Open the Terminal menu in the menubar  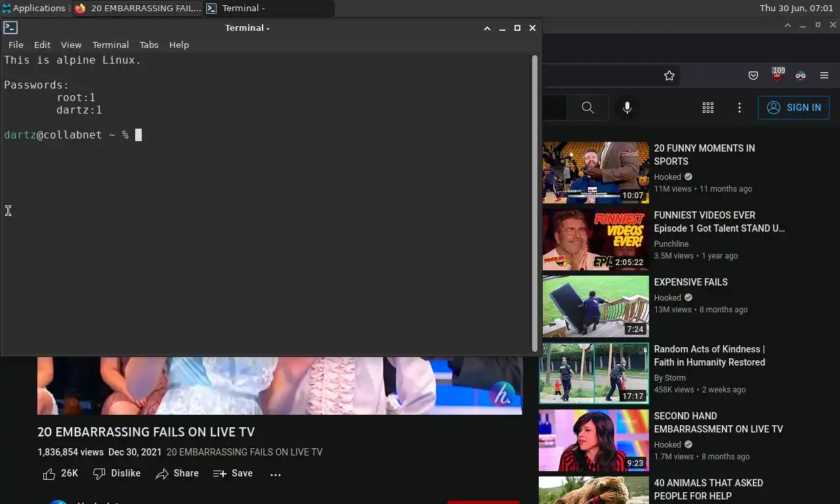pyautogui.click(x=110, y=45)
